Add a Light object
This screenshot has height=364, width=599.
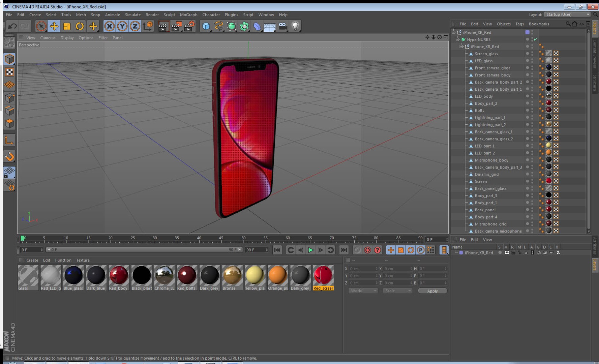click(x=295, y=26)
